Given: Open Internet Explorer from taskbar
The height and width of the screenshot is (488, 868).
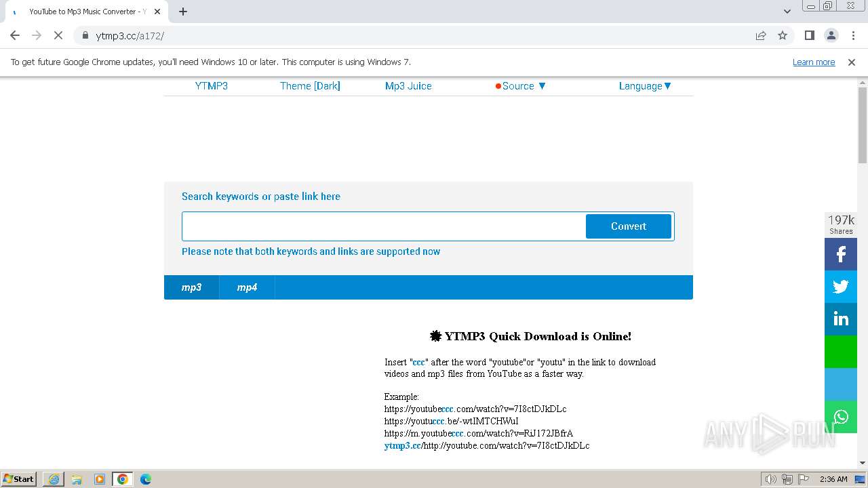Looking at the screenshot, I should tap(54, 479).
